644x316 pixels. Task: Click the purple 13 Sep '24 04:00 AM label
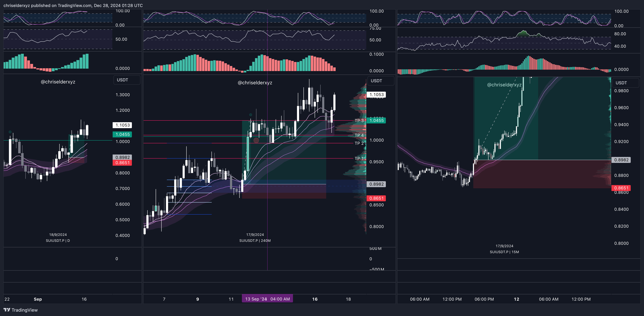pyautogui.click(x=267, y=299)
